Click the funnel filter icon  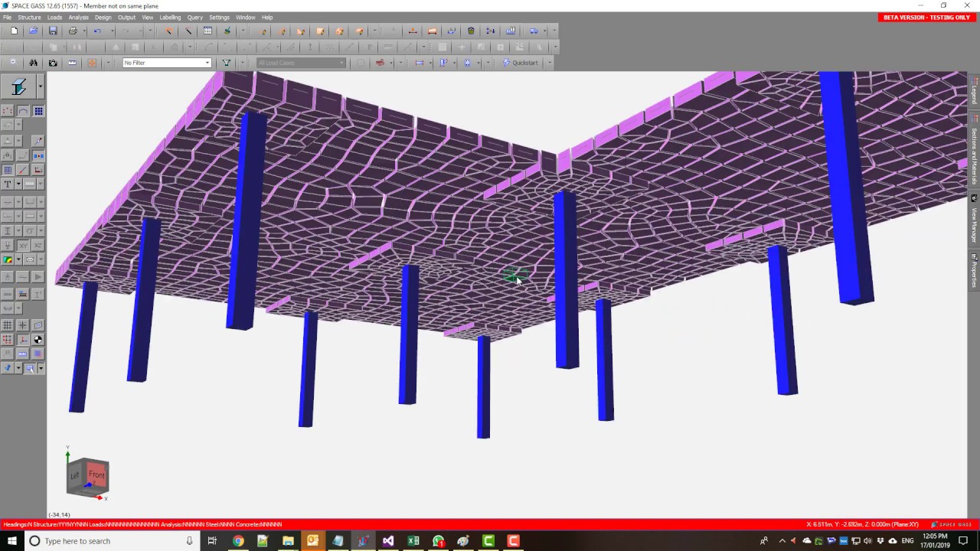click(227, 63)
